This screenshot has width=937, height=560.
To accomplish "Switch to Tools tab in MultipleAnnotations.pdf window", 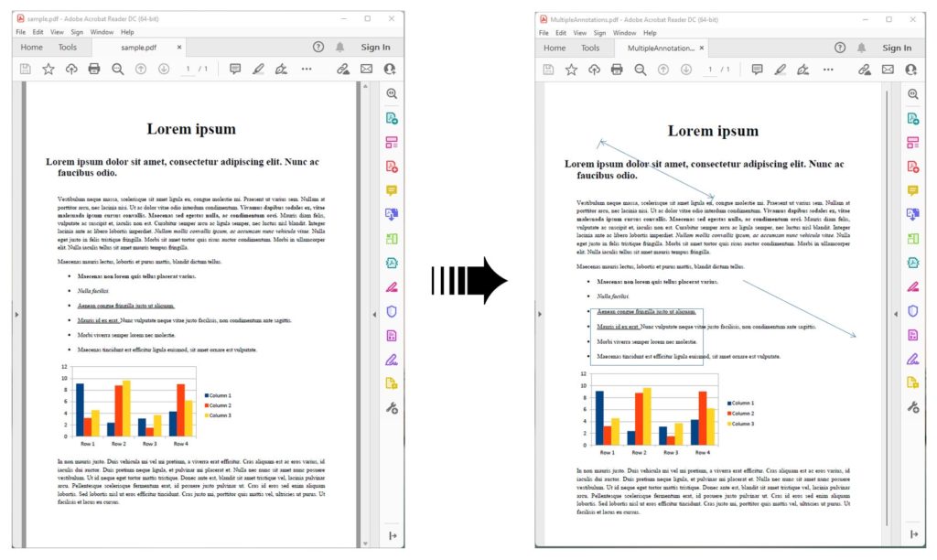I will point(590,48).
